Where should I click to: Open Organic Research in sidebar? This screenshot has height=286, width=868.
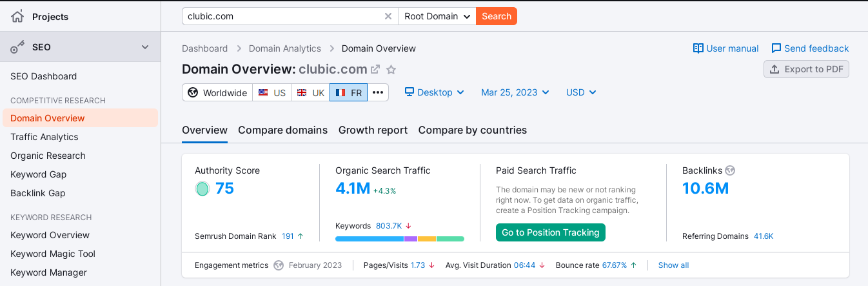click(x=48, y=156)
